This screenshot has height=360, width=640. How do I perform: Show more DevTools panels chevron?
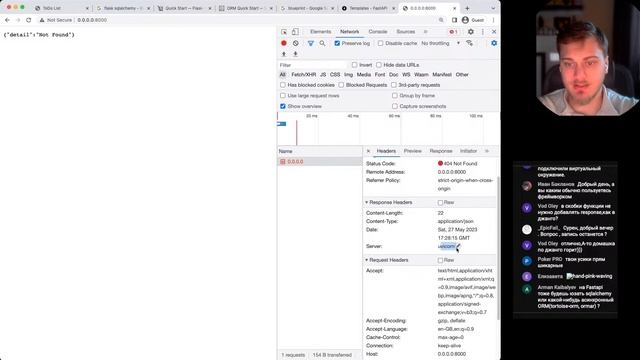[425, 32]
